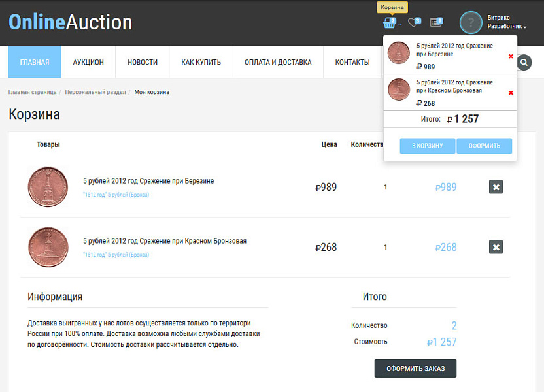This screenshot has height=392, width=544.
Task: Open search with the magnifier icon
Action: pos(524,63)
